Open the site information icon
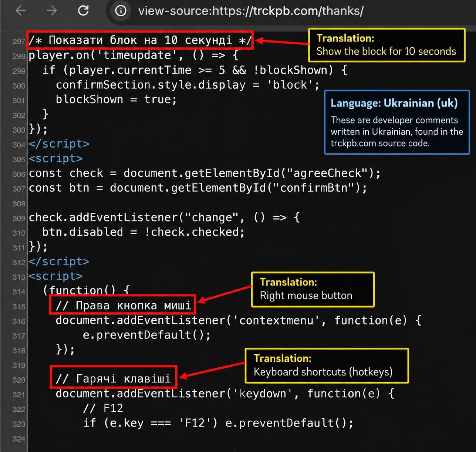 121,11
